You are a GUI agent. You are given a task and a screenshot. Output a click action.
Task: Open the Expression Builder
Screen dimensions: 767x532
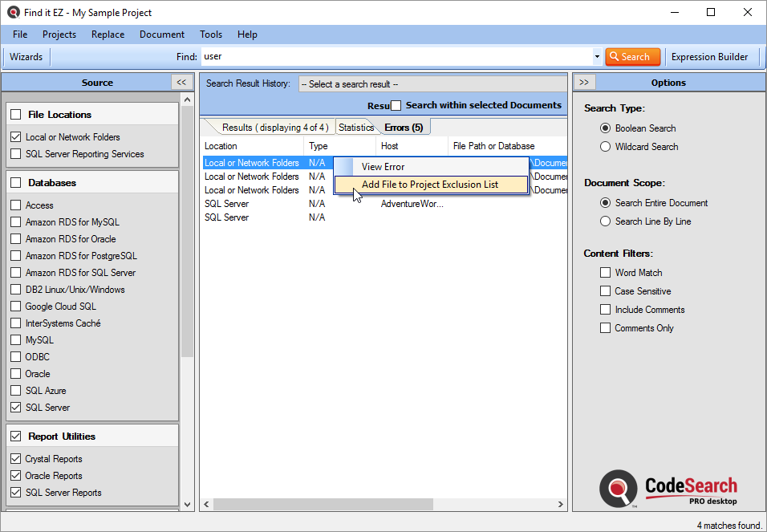pos(709,57)
